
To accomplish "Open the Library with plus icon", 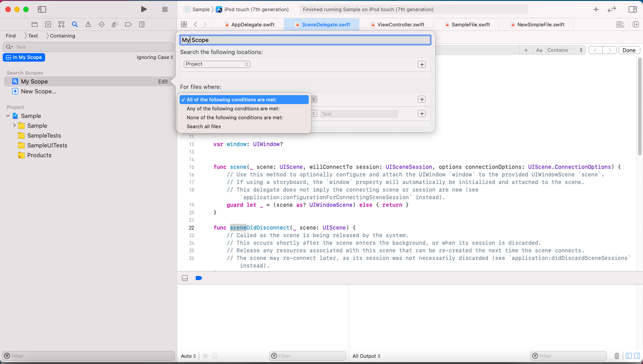I will (x=596, y=9).
